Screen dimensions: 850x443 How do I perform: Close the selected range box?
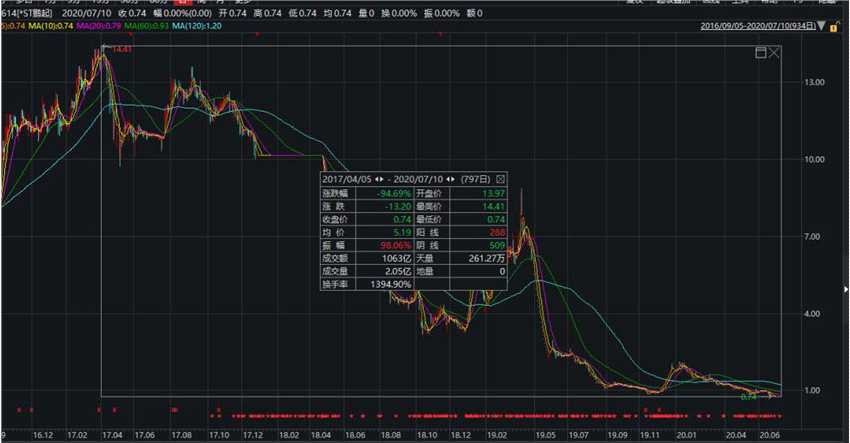774,53
